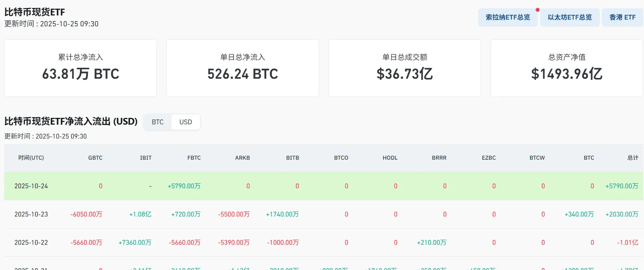Click FBTC value +5790.00万 on 2025-10-24
Image resolution: width=644 pixels, height=270 pixels.
click(x=184, y=186)
